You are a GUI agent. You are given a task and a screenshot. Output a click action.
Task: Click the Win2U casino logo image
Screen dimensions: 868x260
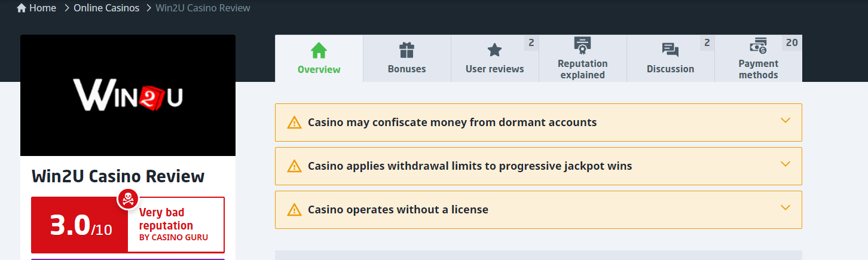128,96
